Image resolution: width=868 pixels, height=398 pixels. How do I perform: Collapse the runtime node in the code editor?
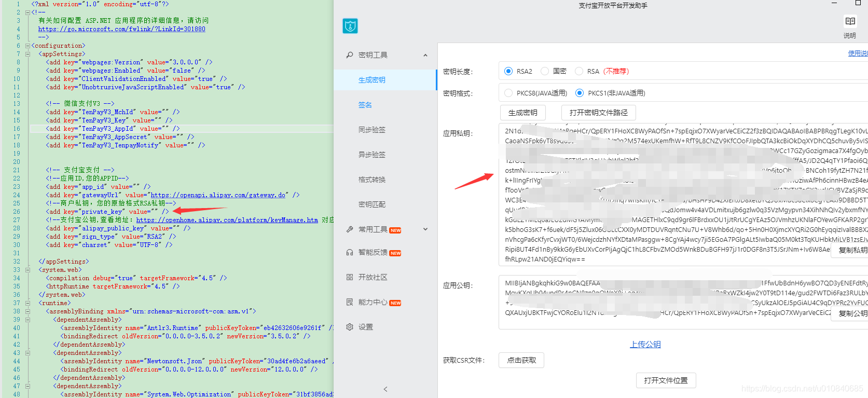tap(27, 303)
